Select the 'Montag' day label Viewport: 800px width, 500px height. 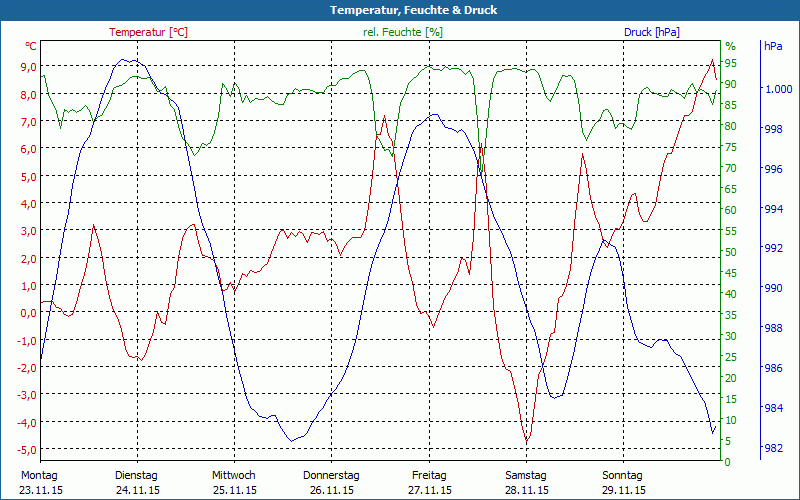tap(40, 476)
